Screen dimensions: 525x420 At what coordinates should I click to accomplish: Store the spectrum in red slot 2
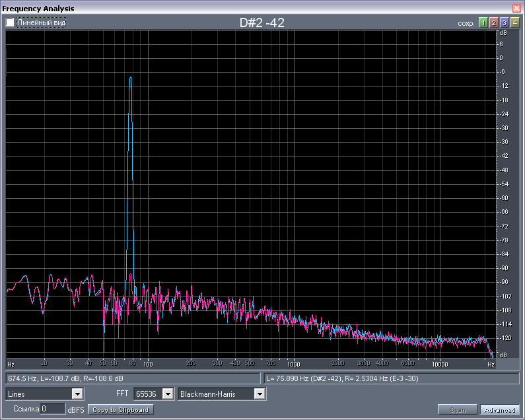tap(493, 22)
